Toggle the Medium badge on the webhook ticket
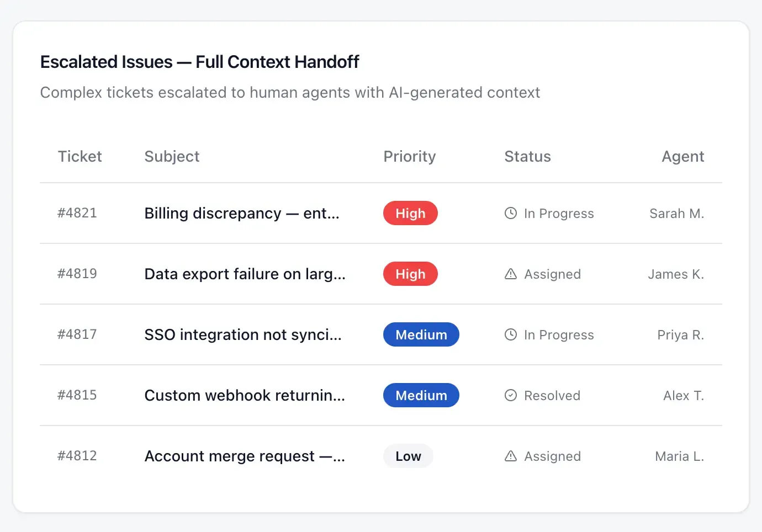Image resolution: width=762 pixels, height=532 pixels. click(421, 395)
